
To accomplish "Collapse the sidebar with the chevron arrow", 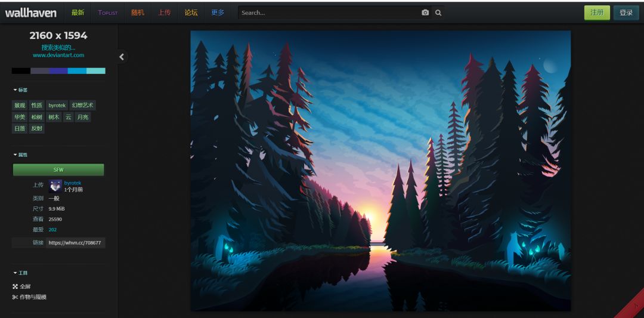I will 122,57.
